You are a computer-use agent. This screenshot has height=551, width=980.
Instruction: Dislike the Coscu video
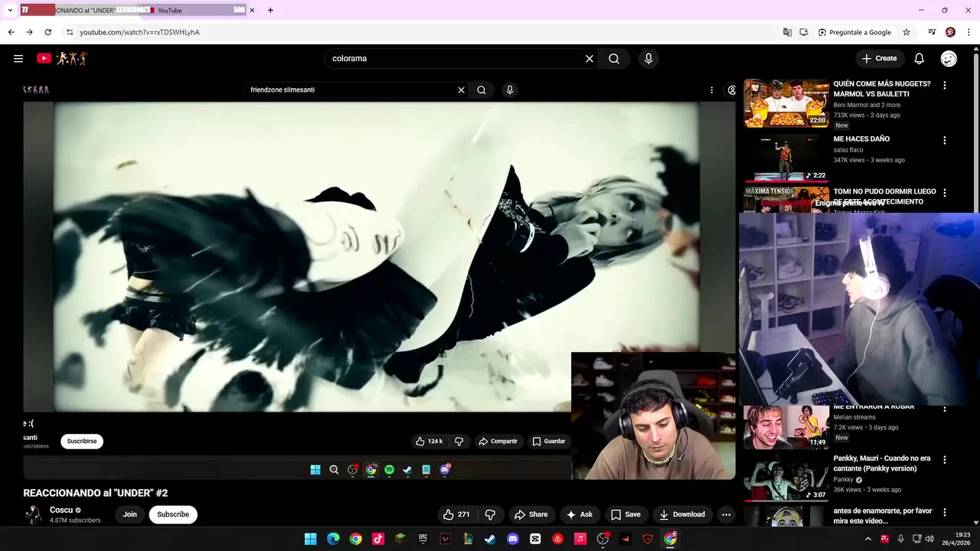[x=491, y=514]
